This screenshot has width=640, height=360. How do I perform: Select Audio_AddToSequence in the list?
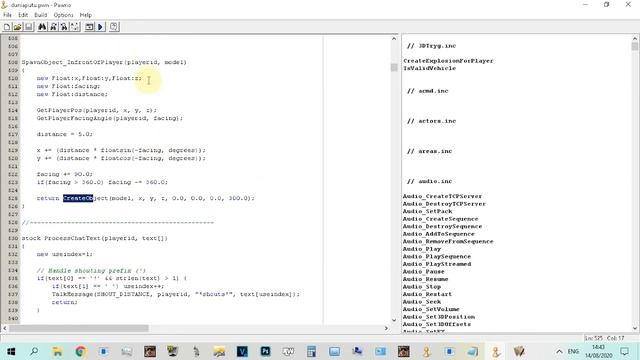point(439,234)
